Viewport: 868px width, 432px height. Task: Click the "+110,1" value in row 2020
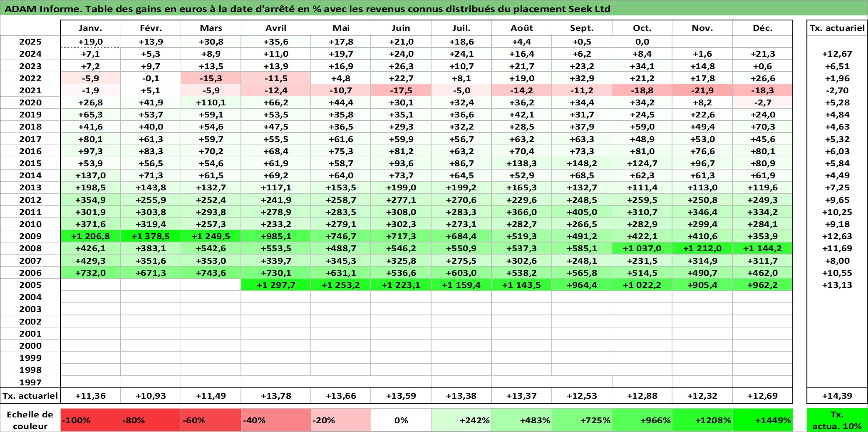pos(211,102)
